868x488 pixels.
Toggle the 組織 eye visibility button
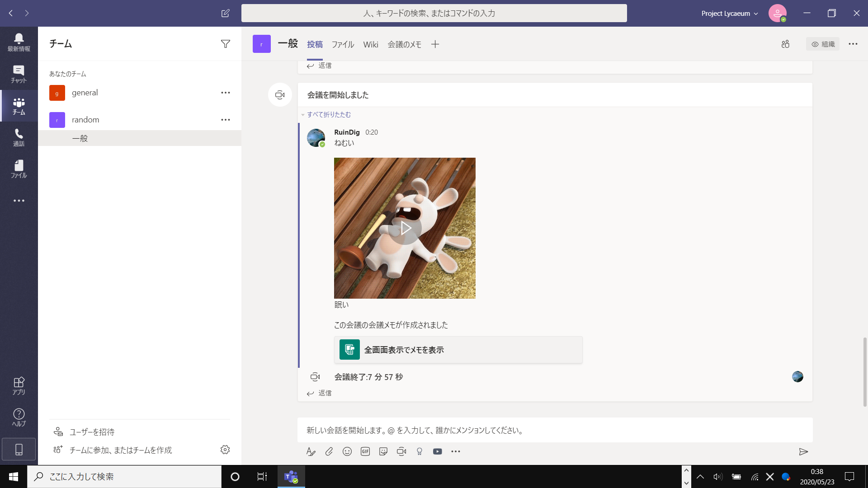[x=823, y=44]
